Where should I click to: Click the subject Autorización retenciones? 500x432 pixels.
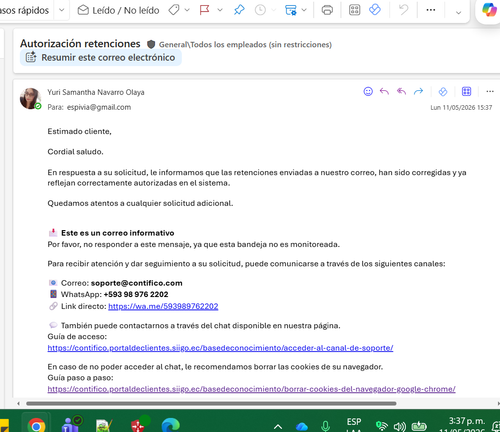[x=80, y=44]
